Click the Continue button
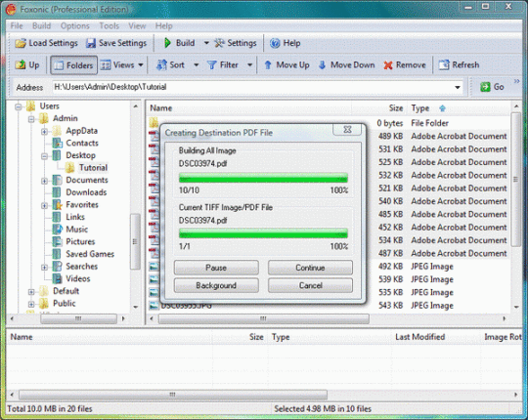528x420 pixels. tap(310, 268)
